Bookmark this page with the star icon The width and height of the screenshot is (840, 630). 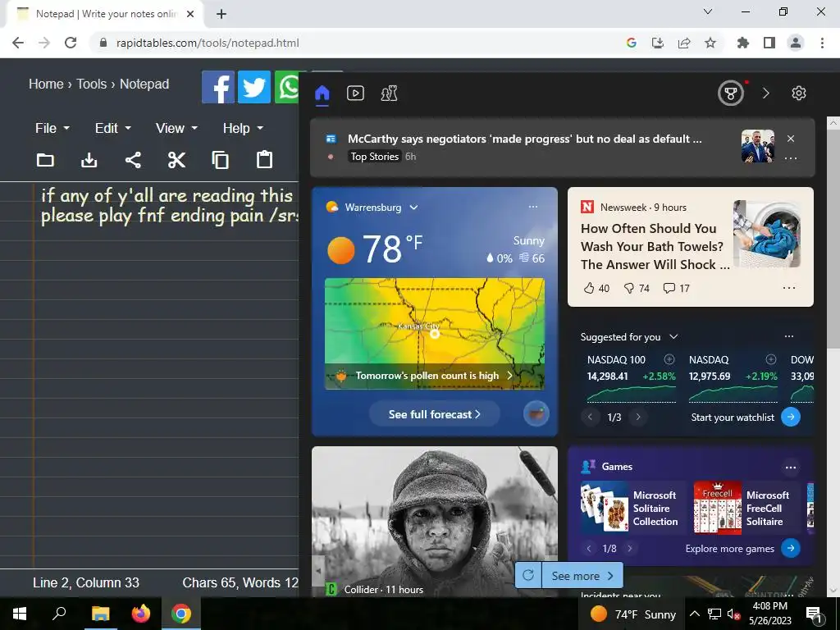click(x=710, y=43)
